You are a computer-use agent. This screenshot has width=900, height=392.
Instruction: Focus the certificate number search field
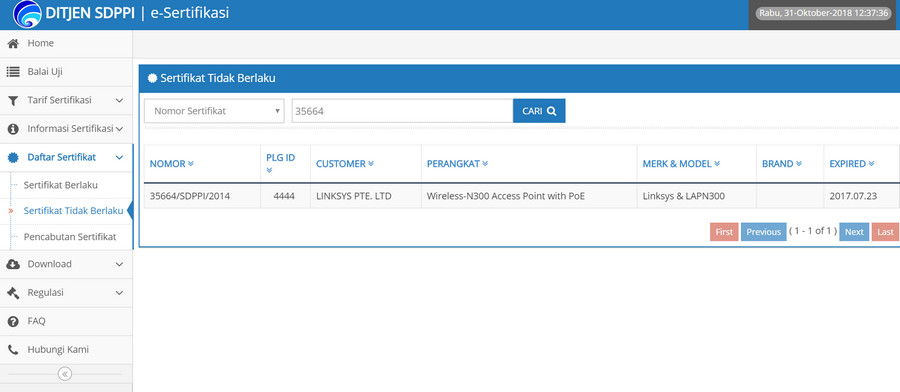coord(402,111)
